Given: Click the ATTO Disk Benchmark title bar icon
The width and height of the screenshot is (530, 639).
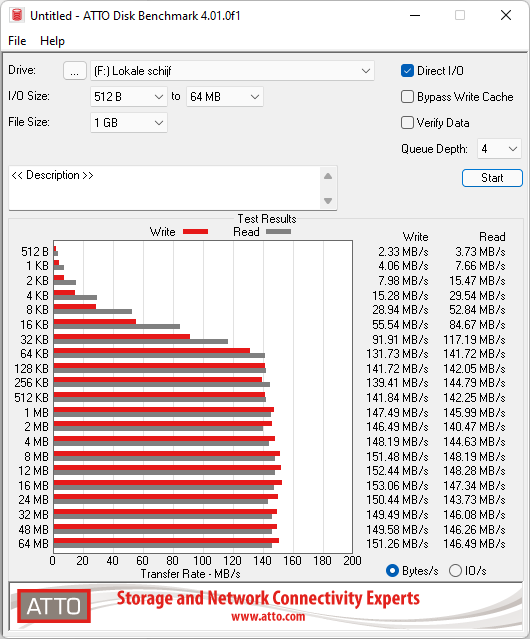Looking at the screenshot, I should [x=17, y=15].
